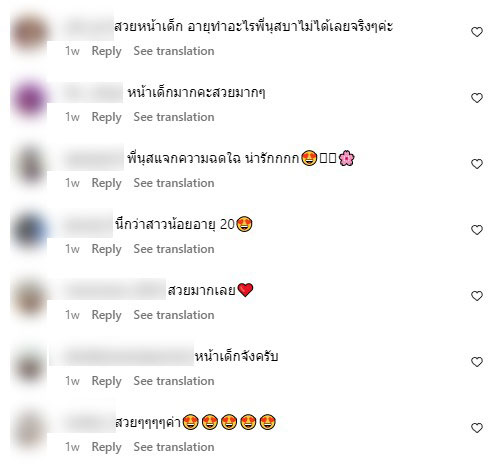Heart the สวยมากเลย comment
The image size is (493, 466).
477,296
